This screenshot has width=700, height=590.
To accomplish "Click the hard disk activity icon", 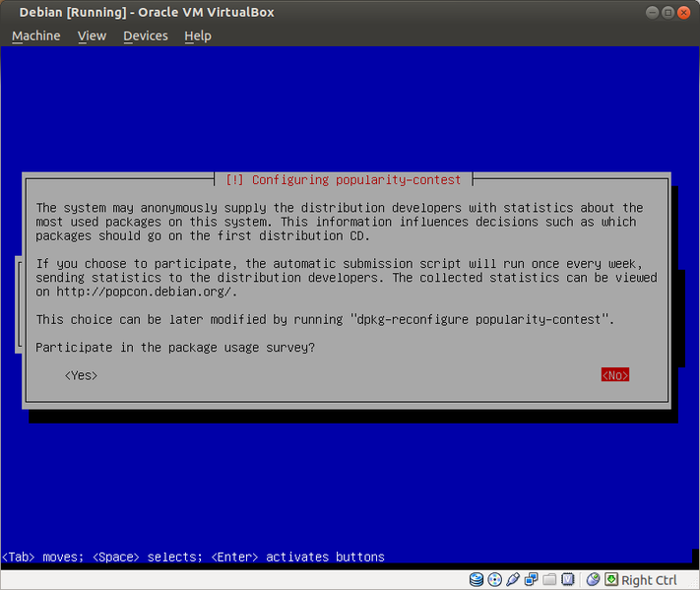I will point(477,580).
